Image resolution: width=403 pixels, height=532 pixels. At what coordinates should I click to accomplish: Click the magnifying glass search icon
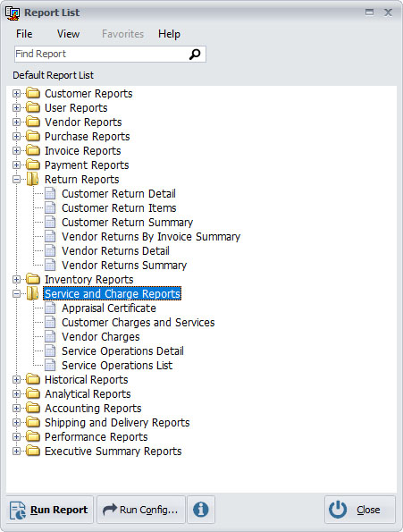195,55
